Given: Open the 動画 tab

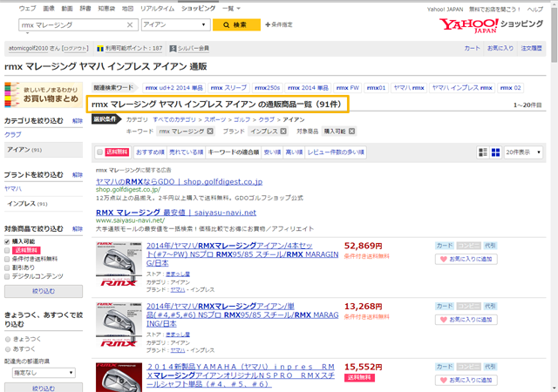Looking at the screenshot, I should (x=67, y=8).
